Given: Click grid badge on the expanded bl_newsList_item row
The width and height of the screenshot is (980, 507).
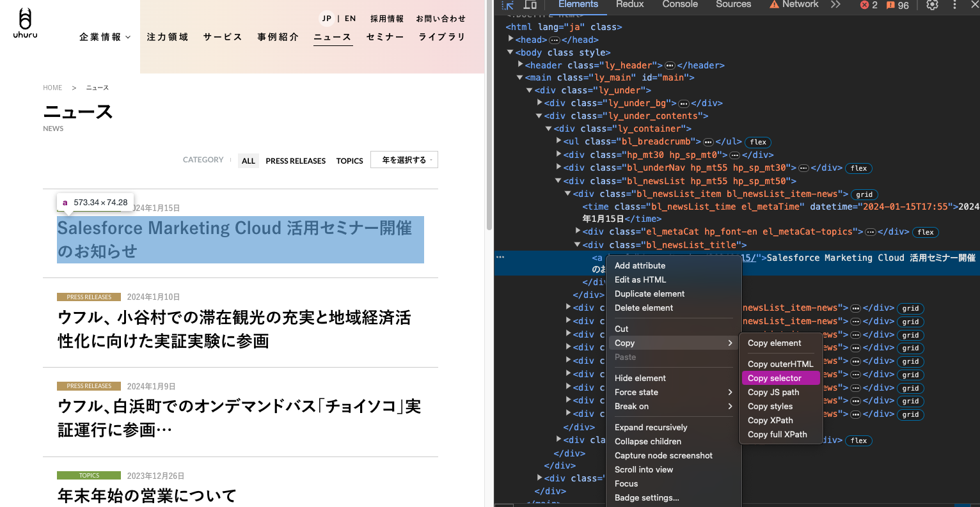Looking at the screenshot, I should coord(864,194).
